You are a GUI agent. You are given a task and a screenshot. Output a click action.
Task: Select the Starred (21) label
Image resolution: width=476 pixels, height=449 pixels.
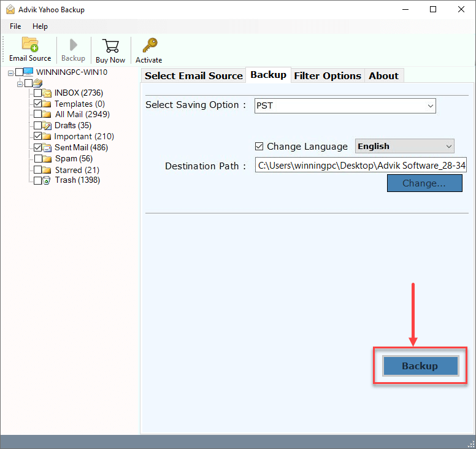(x=77, y=170)
